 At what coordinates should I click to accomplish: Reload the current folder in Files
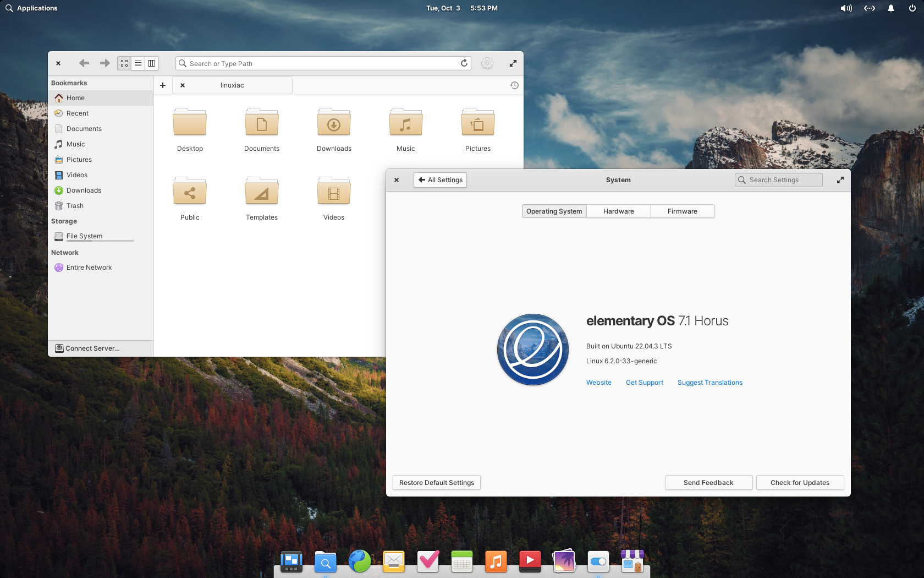[464, 63]
